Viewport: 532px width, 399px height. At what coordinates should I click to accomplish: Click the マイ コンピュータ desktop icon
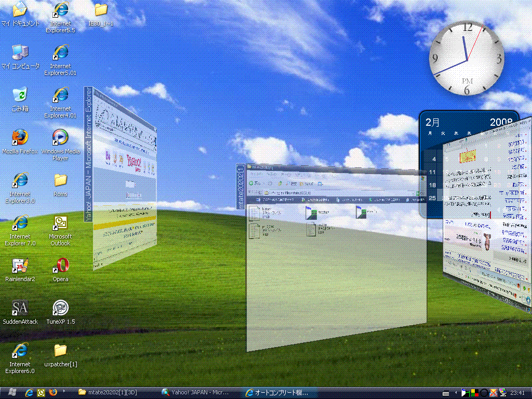coord(20,52)
